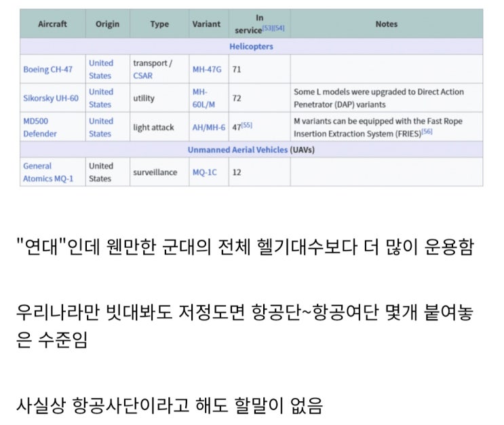The height and width of the screenshot is (425, 504).
Task: Click citation [53] in In service header
Action: pos(268,28)
